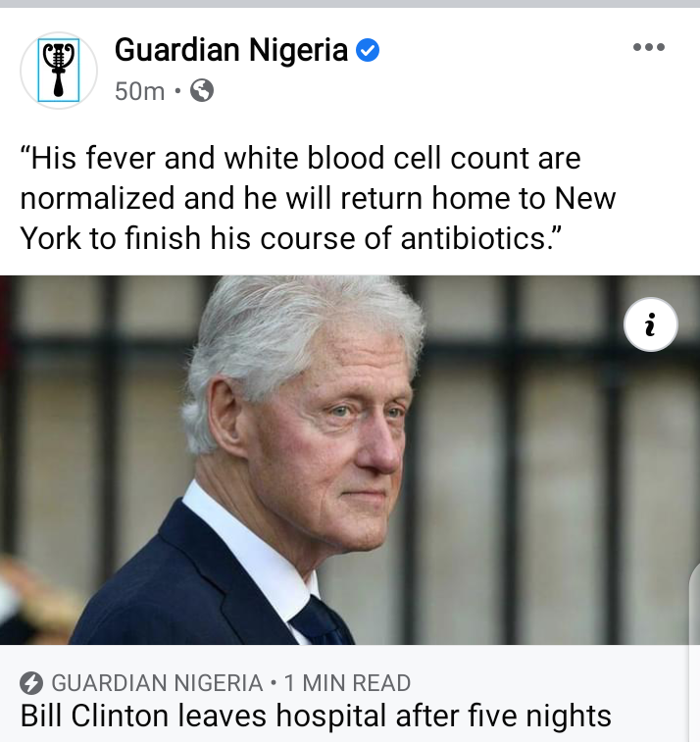Click the info 'i' button on photo
The image size is (700, 742).
point(651,324)
